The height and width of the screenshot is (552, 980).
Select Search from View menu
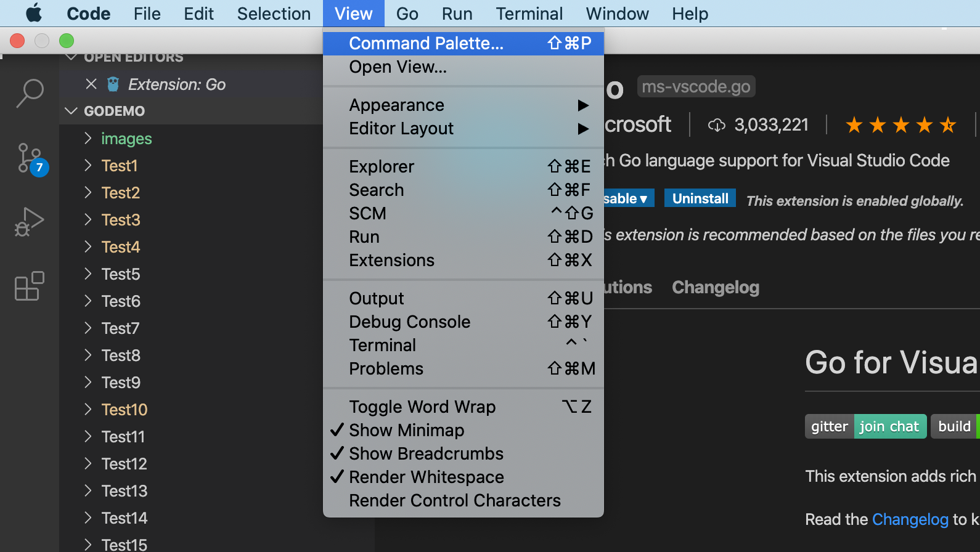coord(463,190)
